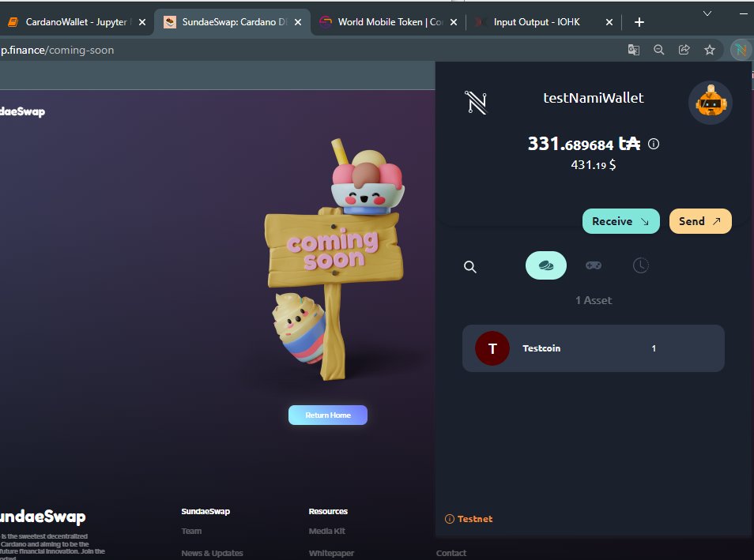Close the SundaeSwap tab
The height and width of the screenshot is (560, 754).
(298, 22)
